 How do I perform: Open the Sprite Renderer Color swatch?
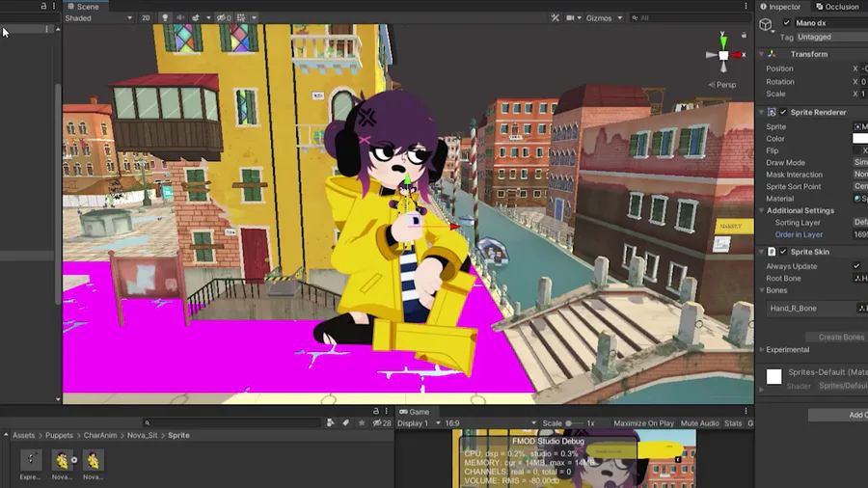pyautogui.click(x=859, y=138)
